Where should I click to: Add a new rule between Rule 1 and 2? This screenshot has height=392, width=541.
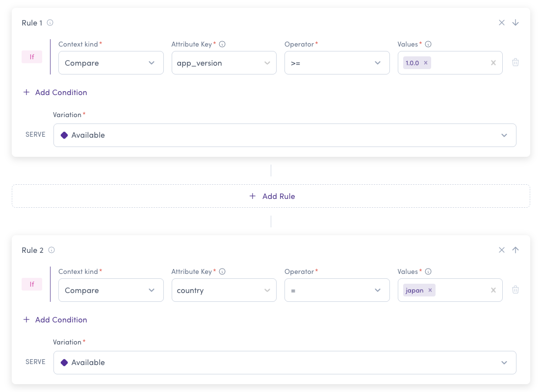[271, 196]
